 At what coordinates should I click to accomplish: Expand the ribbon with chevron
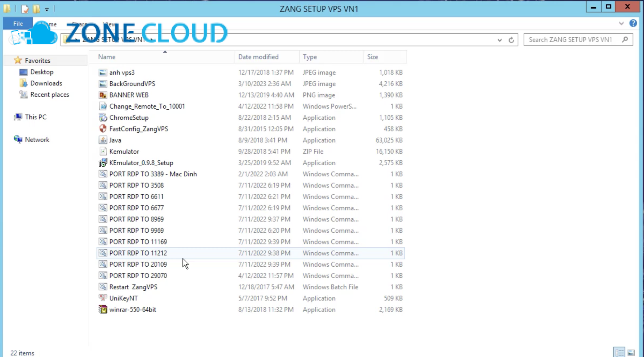(621, 23)
